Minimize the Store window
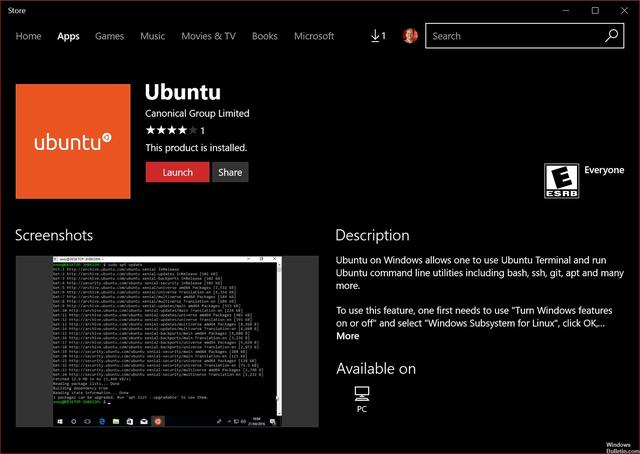The image size is (640, 454). (566, 11)
